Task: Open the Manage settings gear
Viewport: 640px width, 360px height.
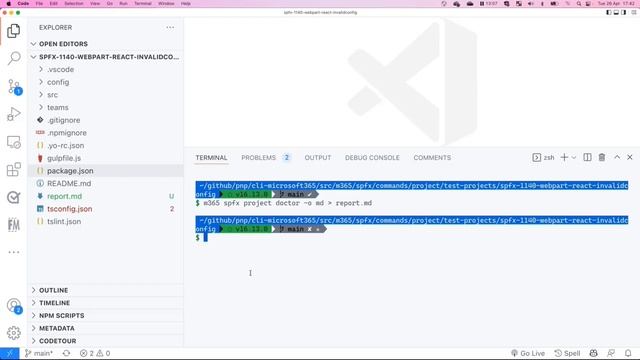Action: coord(13,333)
